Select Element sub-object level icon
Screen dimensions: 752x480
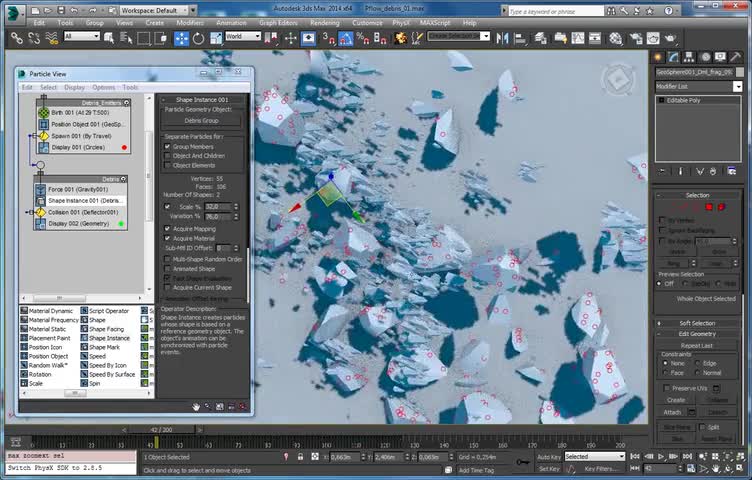[x=721, y=207]
